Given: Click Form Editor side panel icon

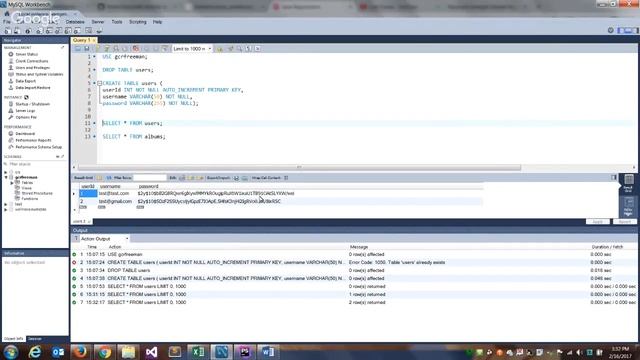Looking at the screenshot, I should coord(629,206).
